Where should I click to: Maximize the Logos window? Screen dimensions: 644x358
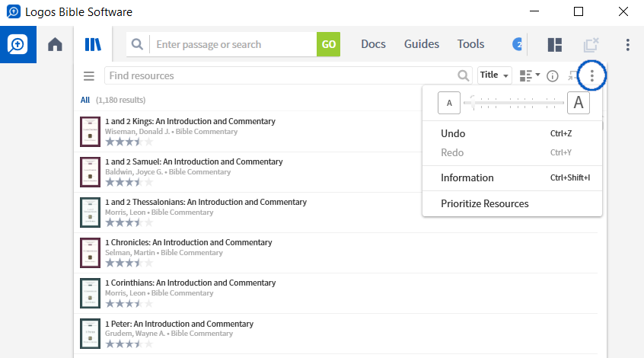[579, 11]
